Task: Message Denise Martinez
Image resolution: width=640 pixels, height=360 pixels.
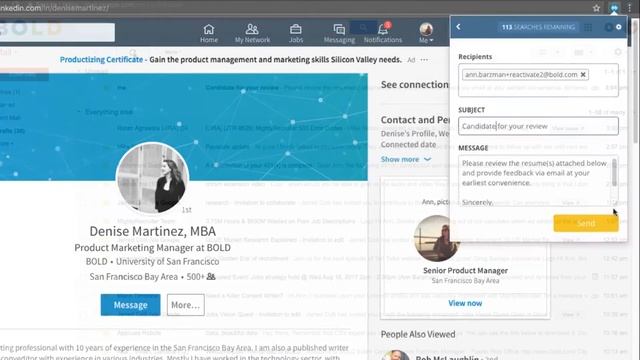Action: [x=131, y=305]
